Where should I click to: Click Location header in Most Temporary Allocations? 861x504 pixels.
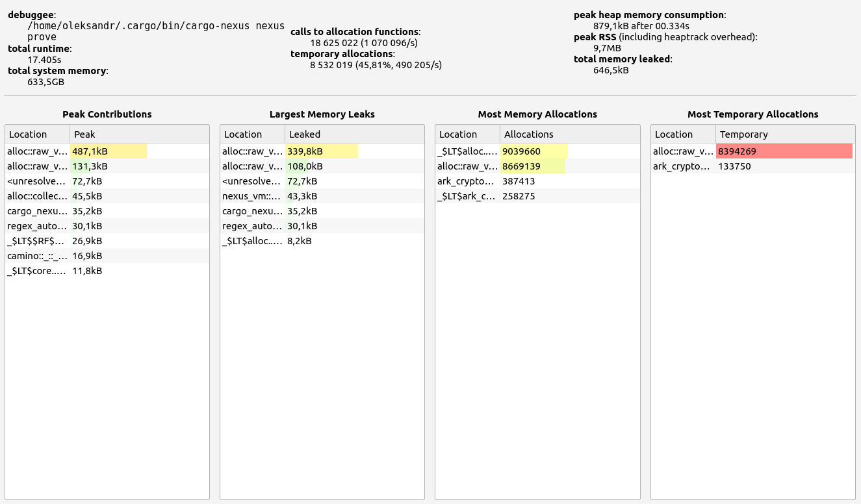pos(683,134)
